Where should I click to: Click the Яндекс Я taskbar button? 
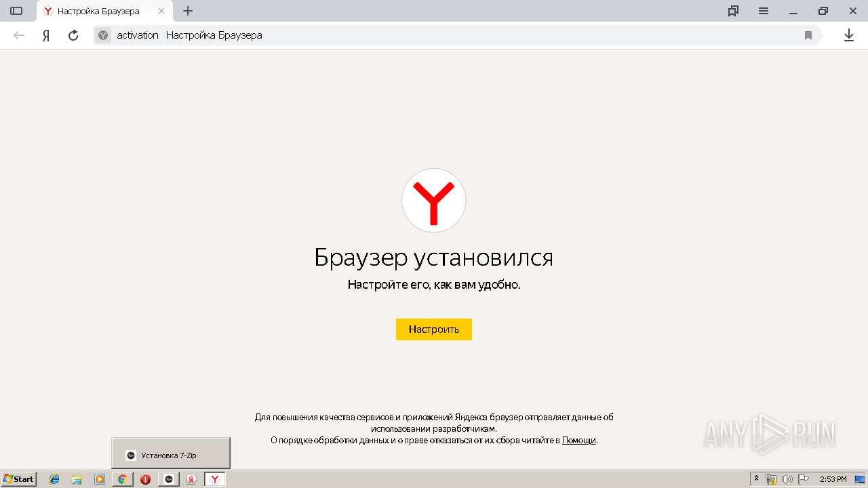point(192,479)
